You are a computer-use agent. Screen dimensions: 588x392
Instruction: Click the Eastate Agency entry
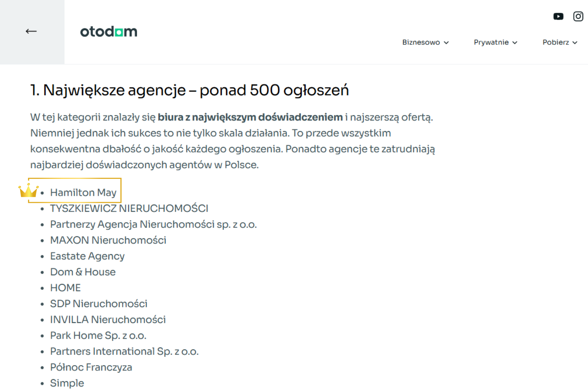[x=87, y=256]
